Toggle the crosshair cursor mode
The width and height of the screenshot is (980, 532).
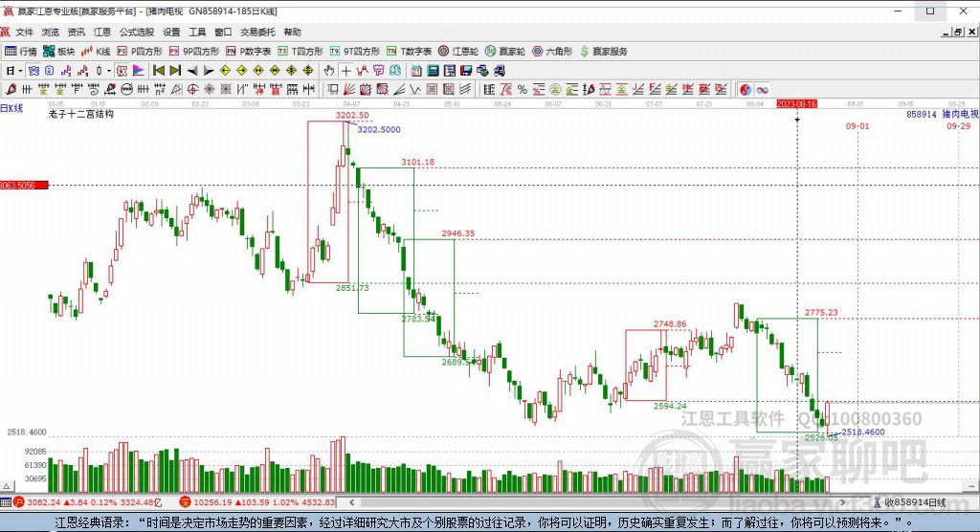345,71
